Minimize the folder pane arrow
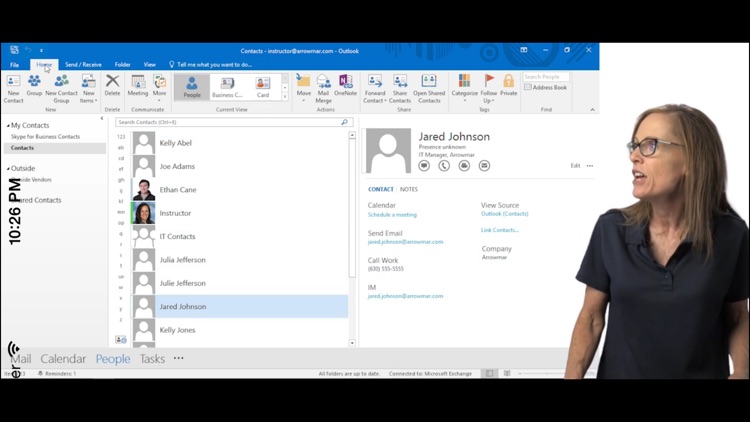This screenshot has width=750, height=422. (x=101, y=118)
